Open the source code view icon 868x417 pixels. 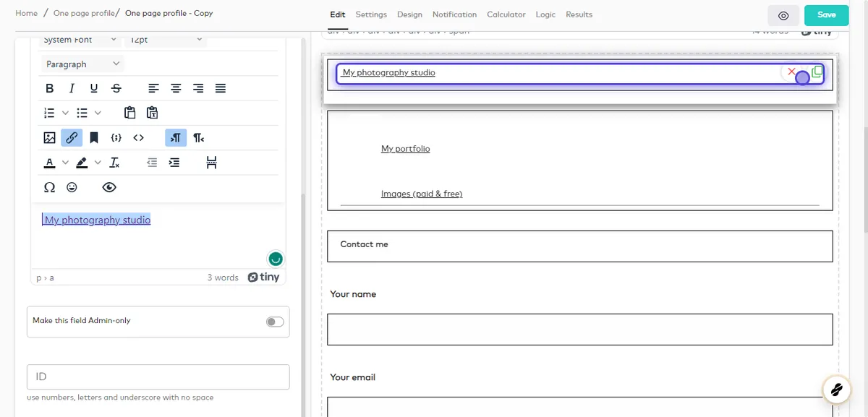139,137
